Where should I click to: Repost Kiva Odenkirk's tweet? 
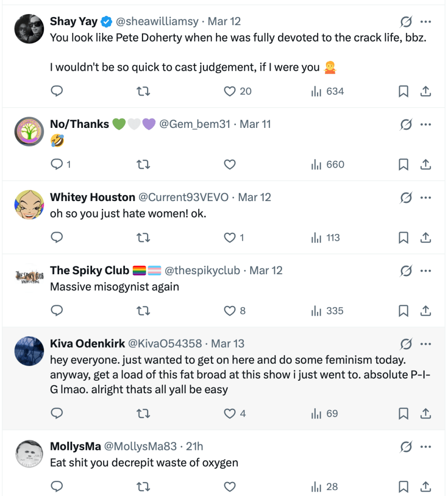coord(143,414)
